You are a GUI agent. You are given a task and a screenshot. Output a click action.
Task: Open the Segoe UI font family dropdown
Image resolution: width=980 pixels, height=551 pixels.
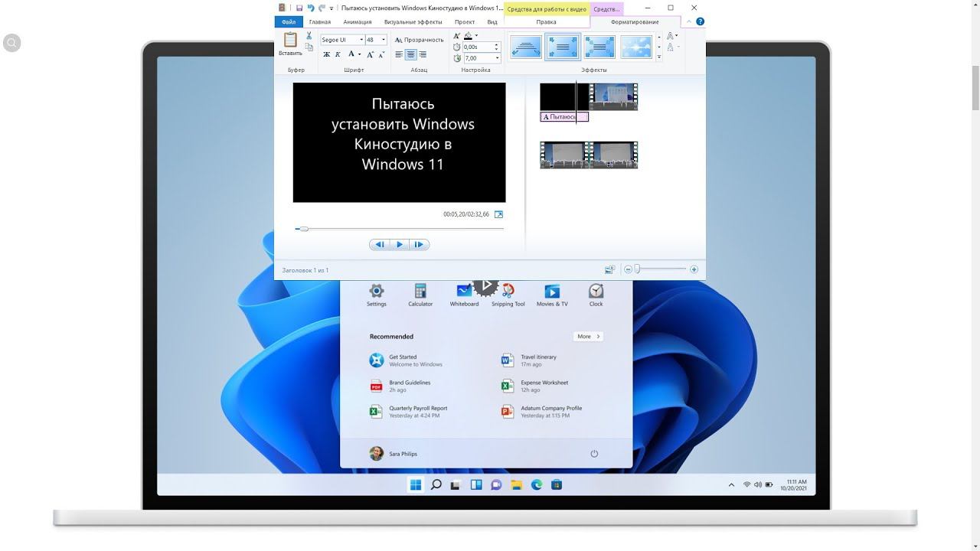(361, 40)
